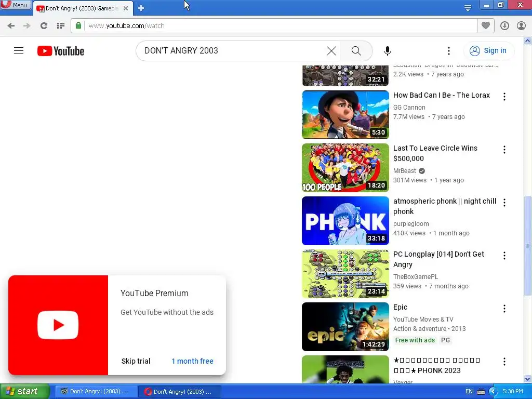Click the vertical scrollbar thumb
This screenshot has width=532, height=399.
coord(527,245)
